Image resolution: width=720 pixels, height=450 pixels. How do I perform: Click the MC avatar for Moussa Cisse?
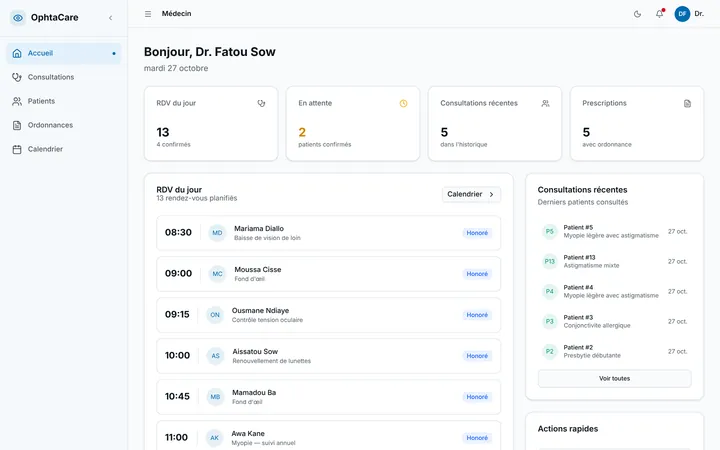point(217,274)
